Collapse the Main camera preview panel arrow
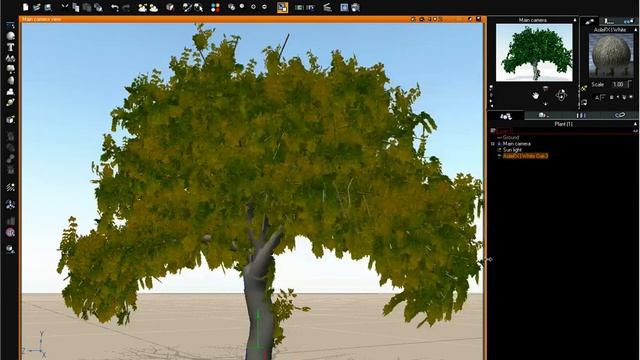 [x=575, y=20]
